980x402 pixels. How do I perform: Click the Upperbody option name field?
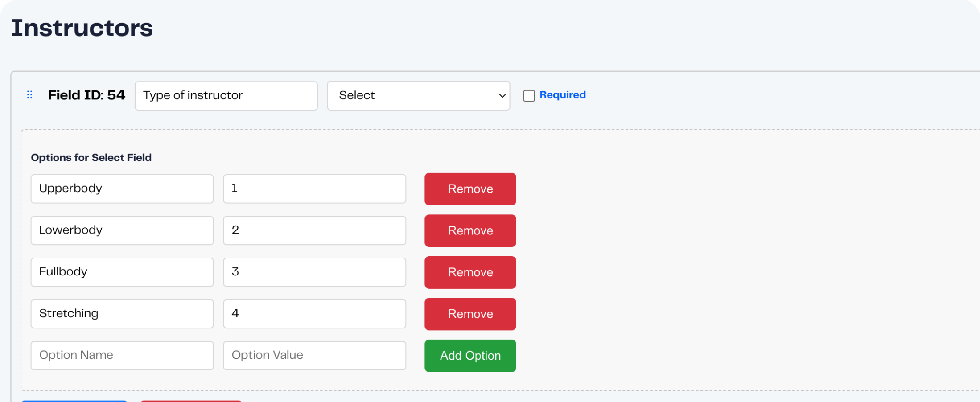click(122, 189)
